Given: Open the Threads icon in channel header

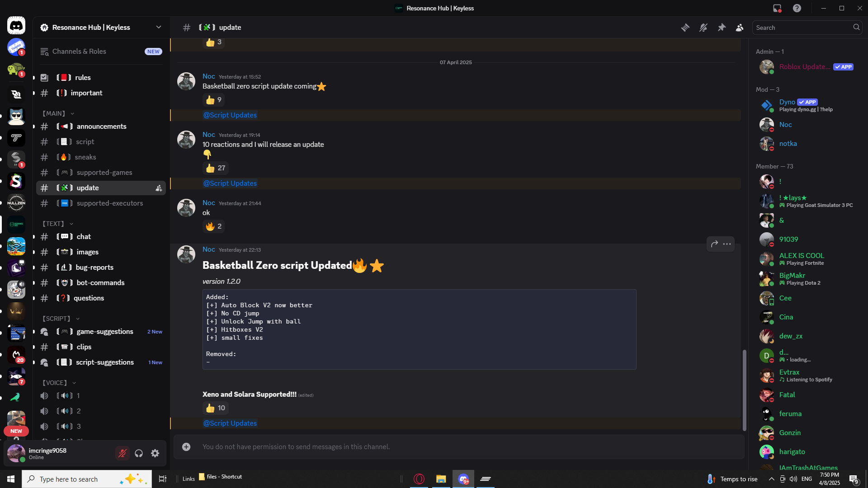Looking at the screenshot, I should click(x=685, y=28).
